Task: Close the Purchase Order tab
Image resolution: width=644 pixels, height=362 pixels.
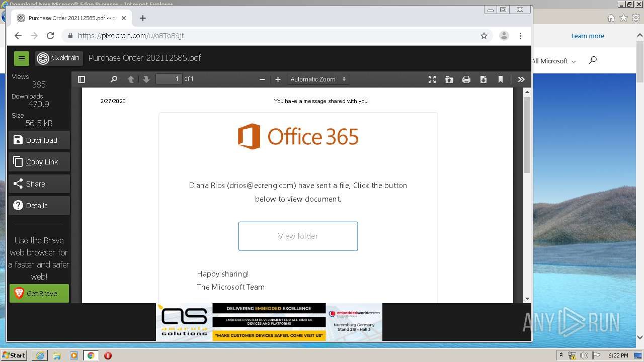Action: [x=124, y=18]
